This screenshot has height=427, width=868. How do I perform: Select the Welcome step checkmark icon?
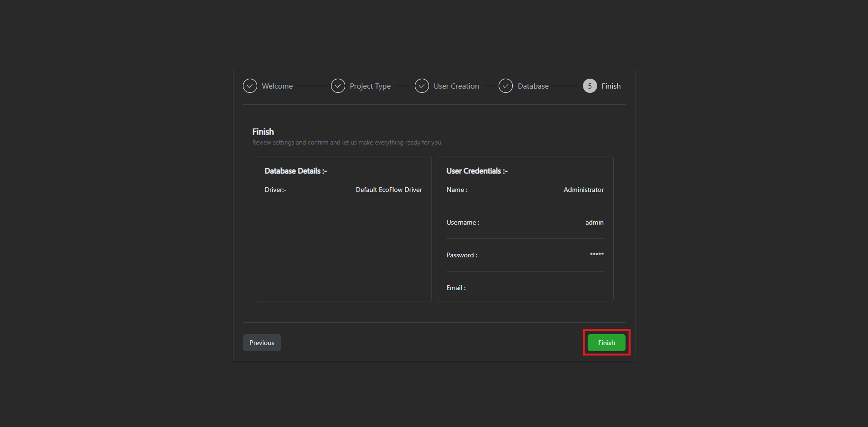coord(250,86)
